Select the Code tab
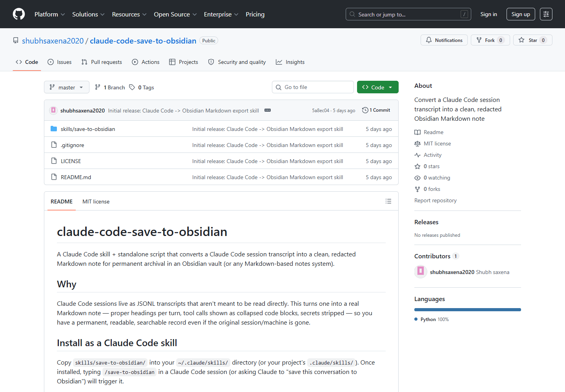This screenshot has width=565, height=392. (x=27, y=62)
